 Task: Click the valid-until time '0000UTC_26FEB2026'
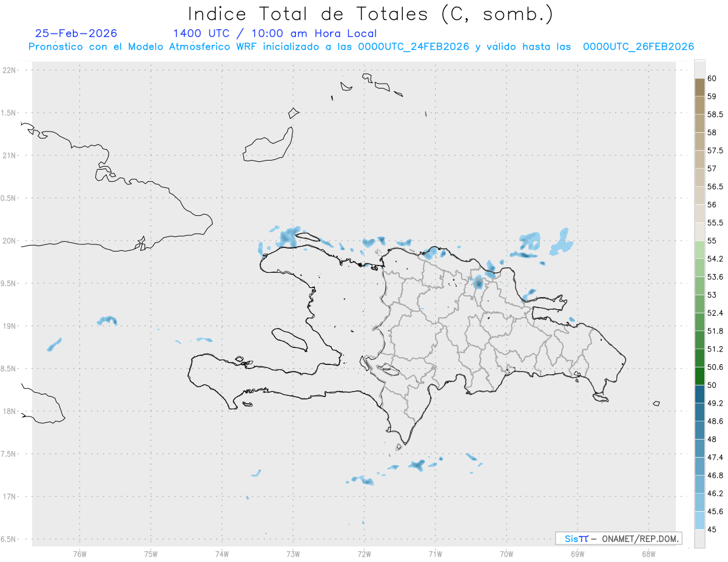point(638,47)
